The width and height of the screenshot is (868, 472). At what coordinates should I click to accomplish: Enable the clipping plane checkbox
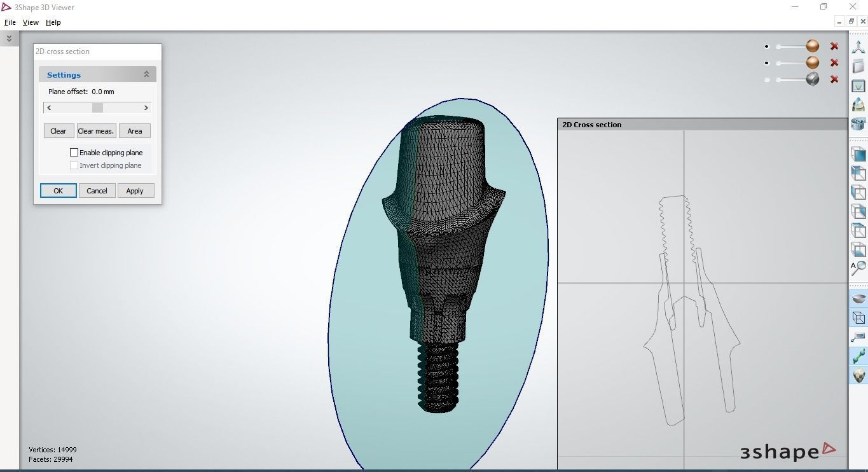coord(74,153)
